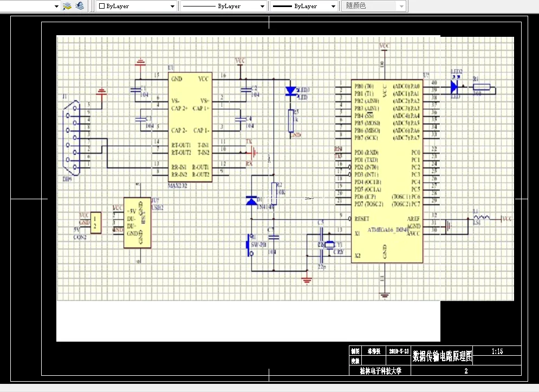This screenshot has width=539, height=392.
Task: Open the ByLayer linetype dropdown
Action: coord(262,6)
